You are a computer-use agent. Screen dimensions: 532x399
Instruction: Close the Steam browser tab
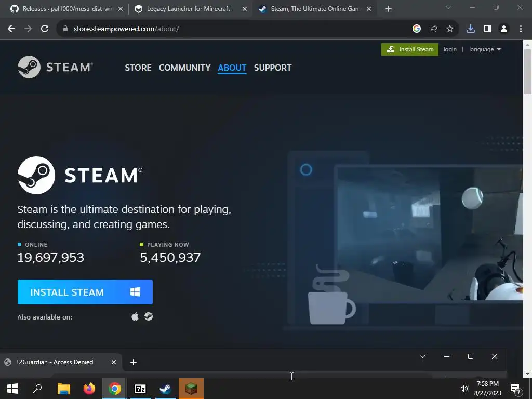pos(369,9)
